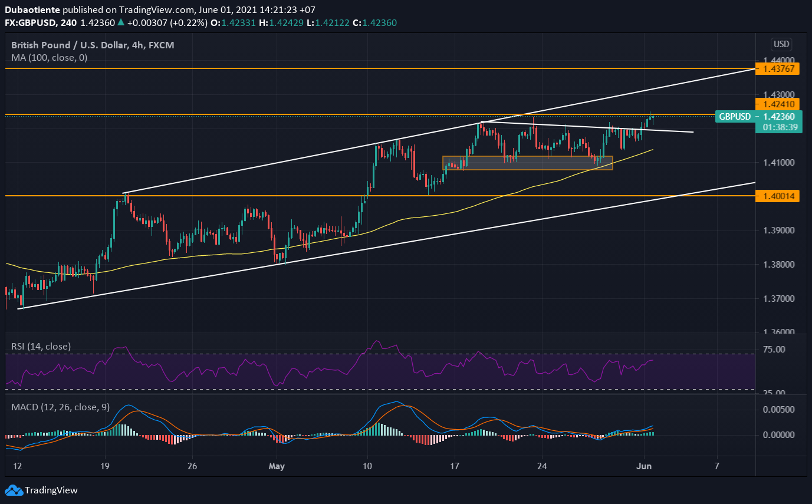Click the MACD 0.00000 scale label
812x504 pixels.
tap(779, 435)
